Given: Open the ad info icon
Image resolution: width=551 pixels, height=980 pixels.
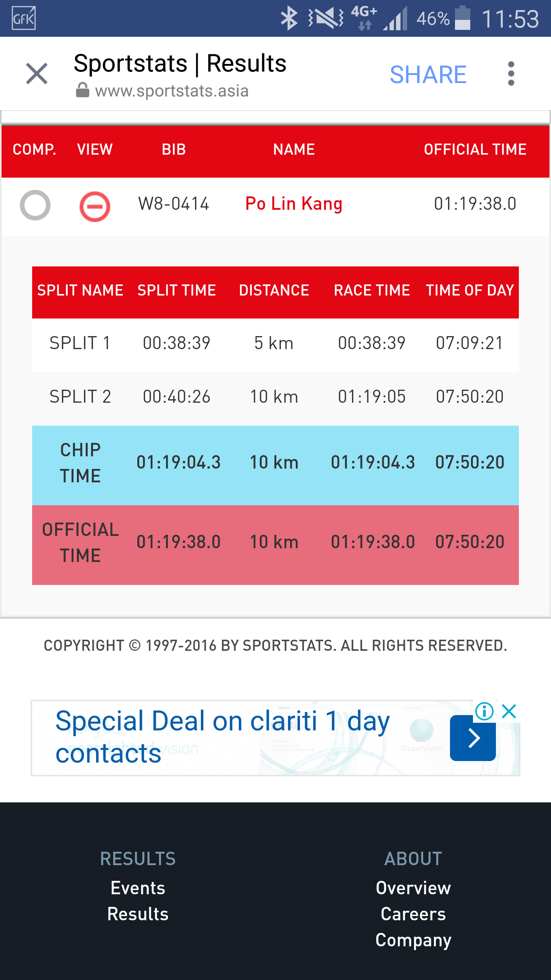Looking at the screenshot, I should [484, 711].
